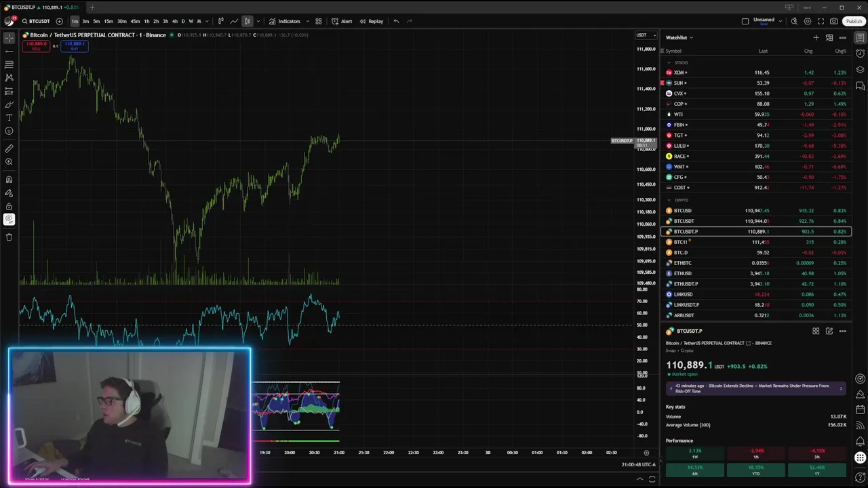This screenshot has width=868, height=488.
Task: Start bar Replay mode
Action: pos(372,21)
